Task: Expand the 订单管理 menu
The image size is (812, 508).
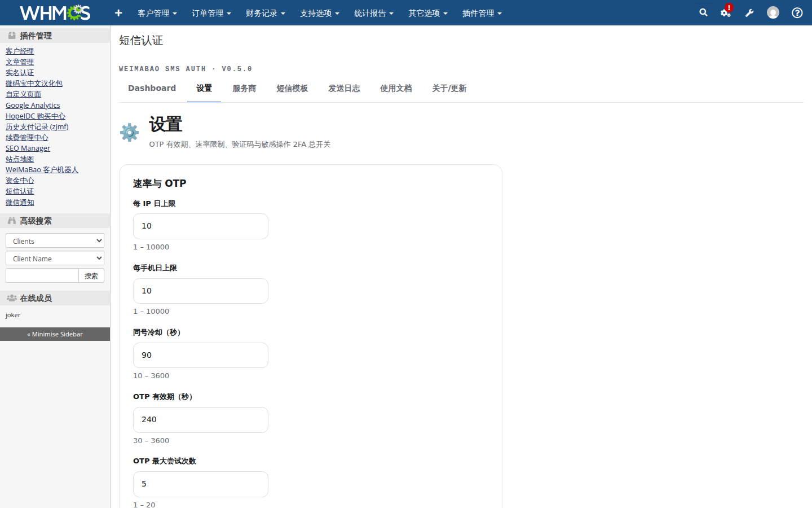Action: click(211, 13)
